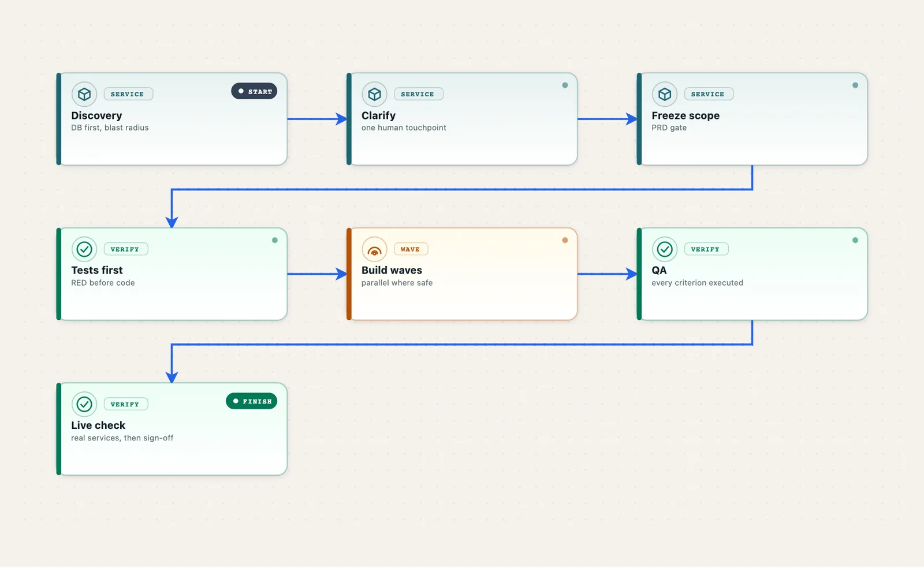The image size is (924, 568).
Task: Click the wave icon on Build waves card
Action: (x=375, y=249)
